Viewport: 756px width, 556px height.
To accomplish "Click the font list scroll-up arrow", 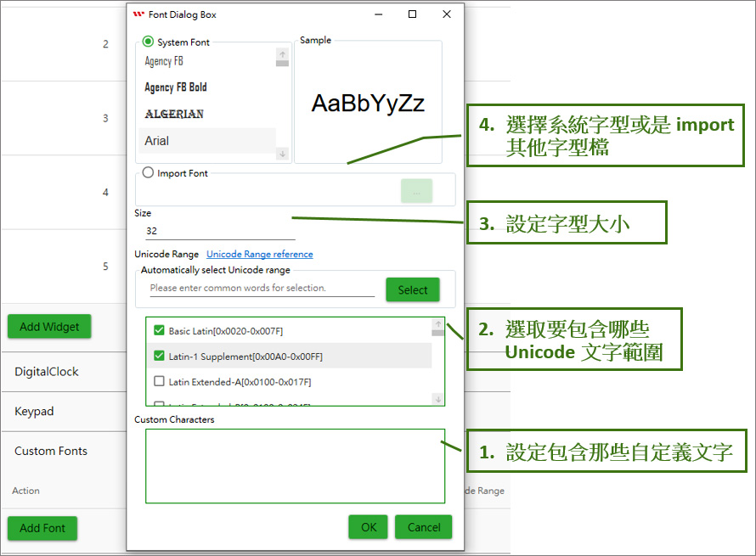I will [x=283, y=54].
